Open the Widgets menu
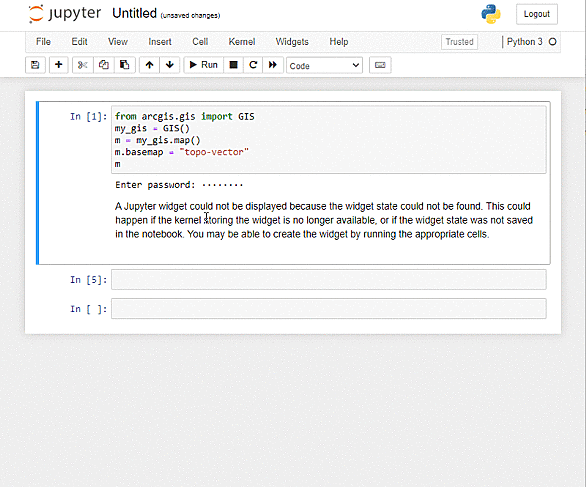Viewport: 586px width, 487px height. [x=292, y=42]
